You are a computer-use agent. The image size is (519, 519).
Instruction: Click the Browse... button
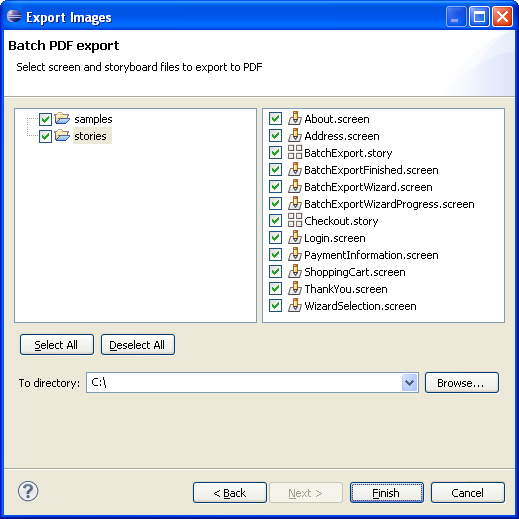[x=461, y=383]
